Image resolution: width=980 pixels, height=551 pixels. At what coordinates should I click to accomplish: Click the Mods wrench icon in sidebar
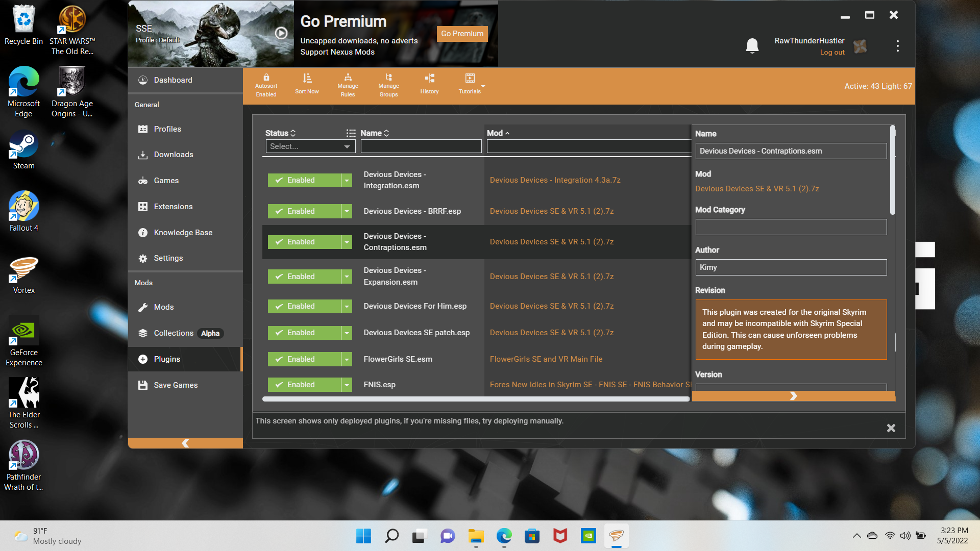coord(143,307)
